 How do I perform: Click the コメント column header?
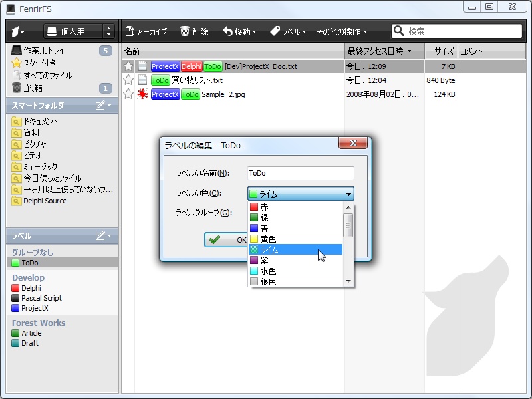pyautogui.click(x=491, y=51)
